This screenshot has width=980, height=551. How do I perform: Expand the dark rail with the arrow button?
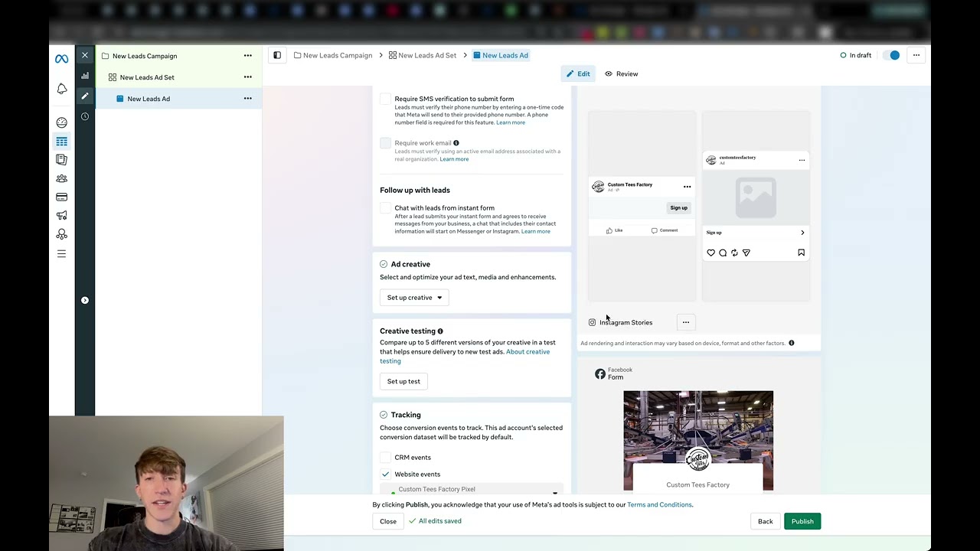click(85, 300)
